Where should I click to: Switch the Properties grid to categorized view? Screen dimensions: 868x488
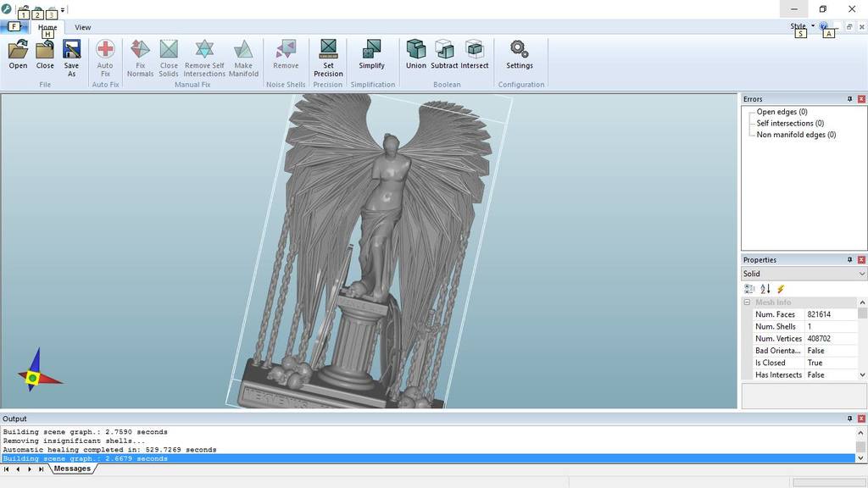coord(749,289)
